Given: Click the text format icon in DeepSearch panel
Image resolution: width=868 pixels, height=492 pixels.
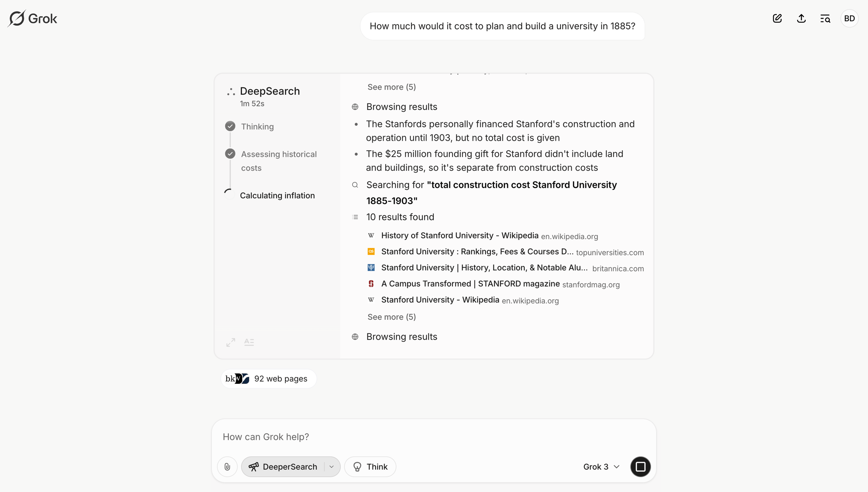Looking at the screenshot, I should [249, 342].
